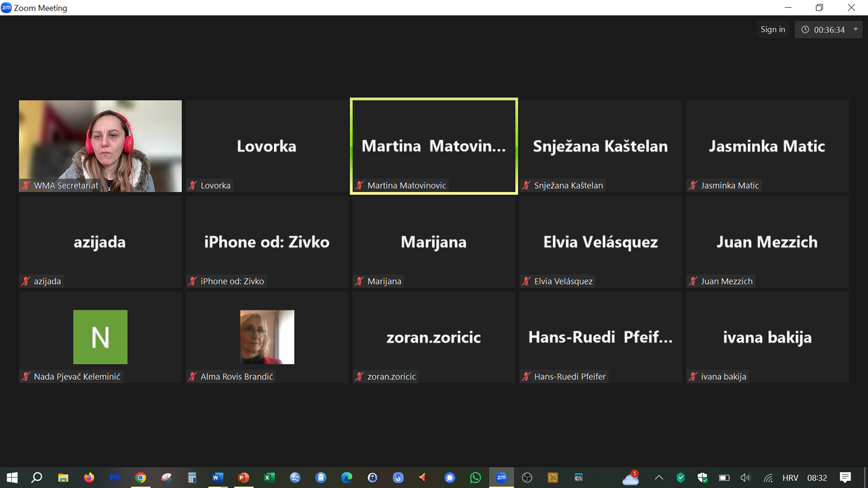
Task: Click the Hans-Ruedi Pfeifer small name label
Action: 570,376
